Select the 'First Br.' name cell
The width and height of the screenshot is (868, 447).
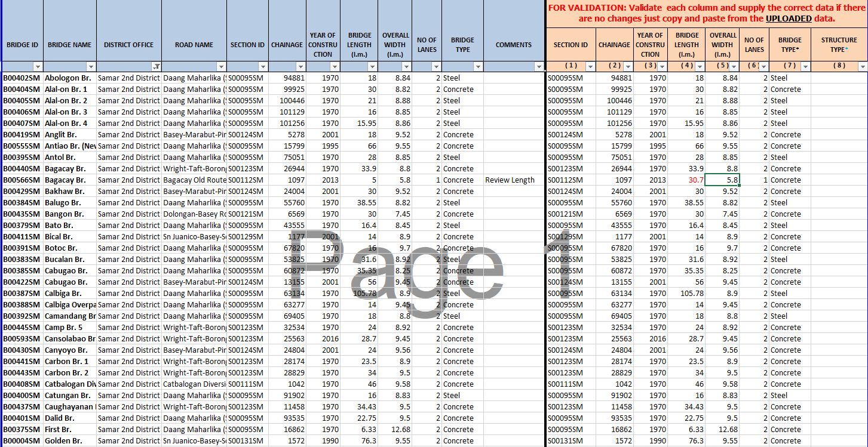(x=70, y=430)
